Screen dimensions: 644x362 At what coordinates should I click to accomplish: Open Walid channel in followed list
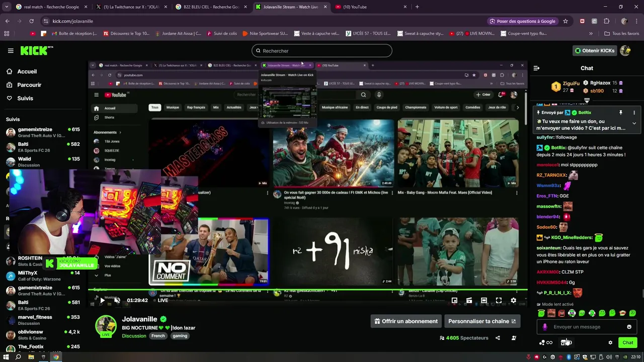(43, 162)
